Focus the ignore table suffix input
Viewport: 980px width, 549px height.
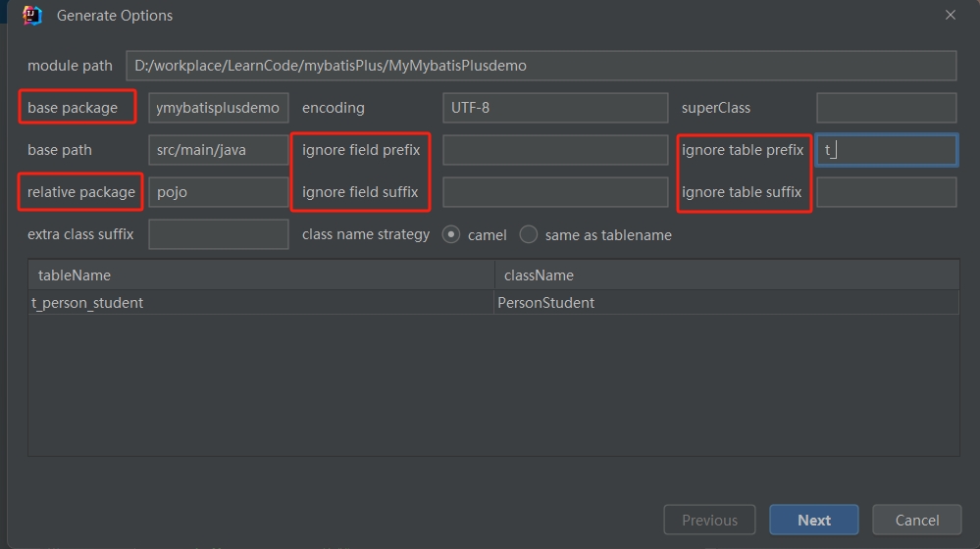886,192
